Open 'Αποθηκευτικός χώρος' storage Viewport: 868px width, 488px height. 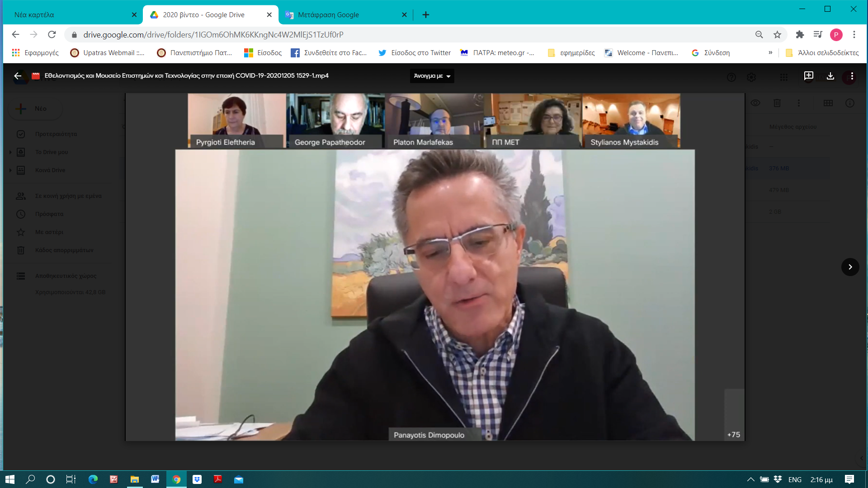[x=66, y=276]
